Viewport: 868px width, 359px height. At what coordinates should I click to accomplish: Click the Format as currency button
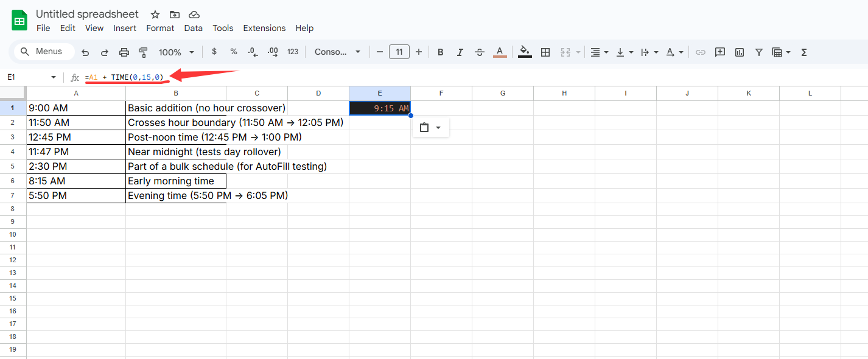pos(214,52)
